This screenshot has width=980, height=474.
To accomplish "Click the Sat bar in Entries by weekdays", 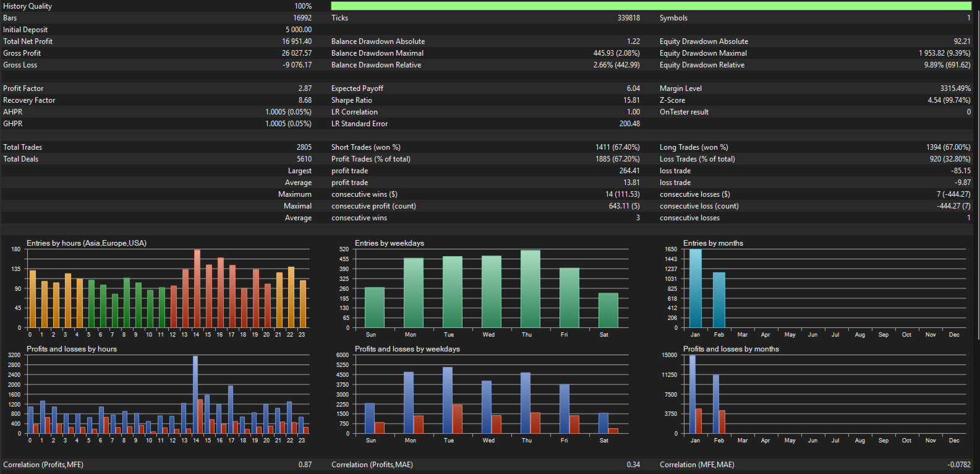I will (x=608, y=310).
